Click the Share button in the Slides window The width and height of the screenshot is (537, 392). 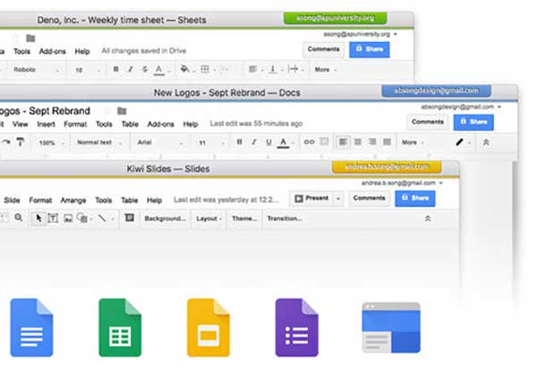415,198
